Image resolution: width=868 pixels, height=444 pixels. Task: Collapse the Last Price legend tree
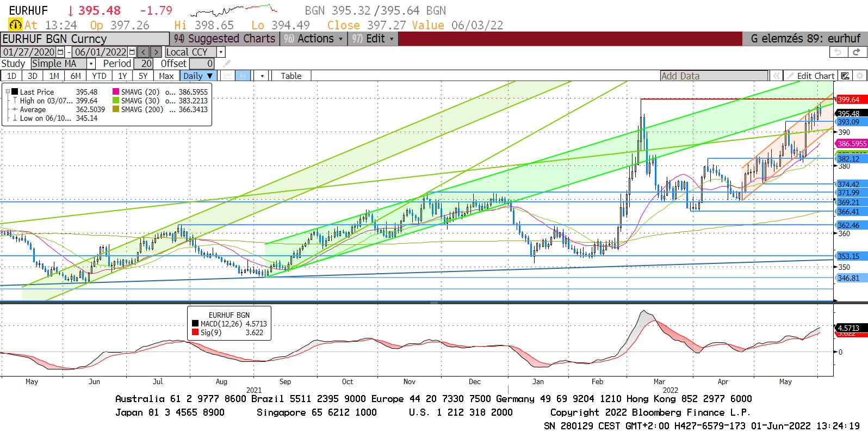(x=8, y=92)
